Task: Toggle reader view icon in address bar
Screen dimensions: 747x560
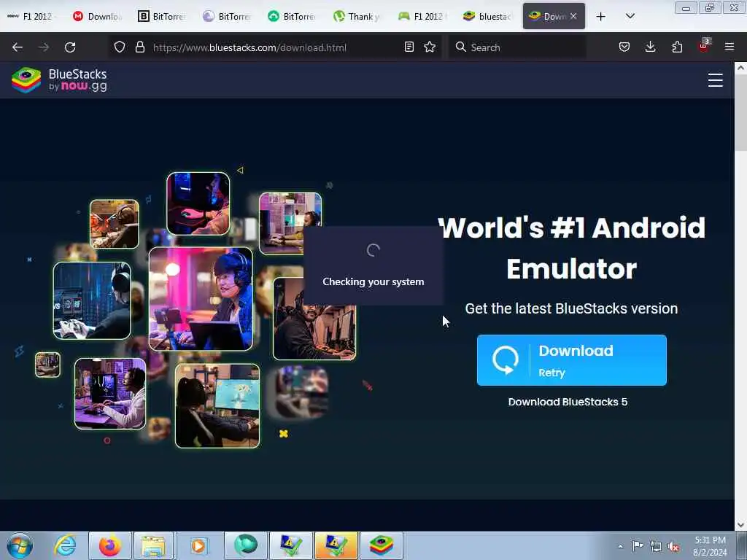Action: (409, 47)
